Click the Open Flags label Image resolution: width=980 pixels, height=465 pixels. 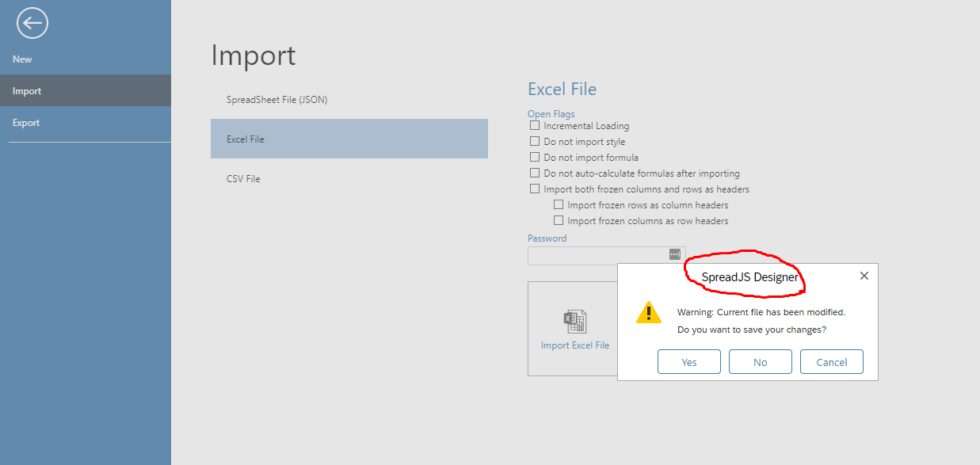tap(551, 114)
